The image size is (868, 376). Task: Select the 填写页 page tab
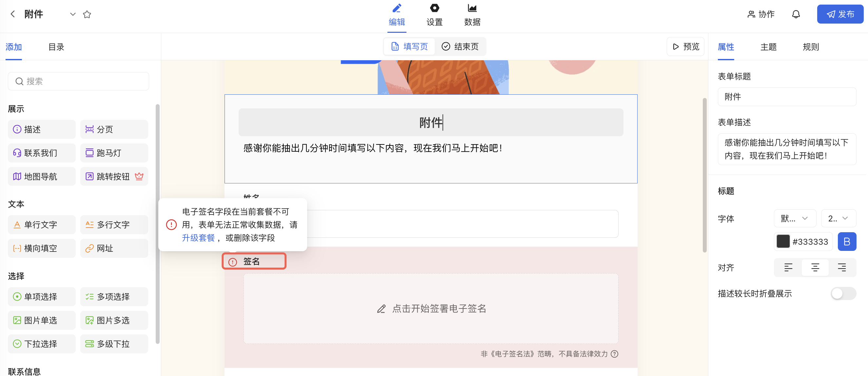409,47
